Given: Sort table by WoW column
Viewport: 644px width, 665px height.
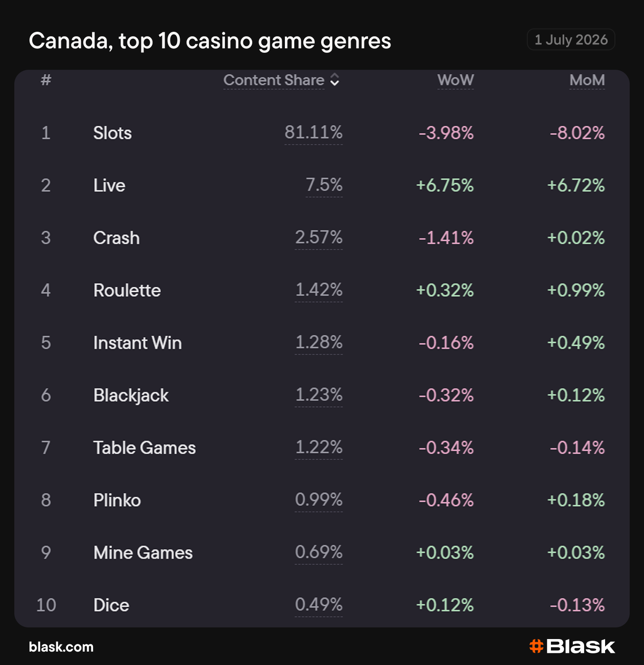Looking at the screenshot, I should (x=455, y=80).
